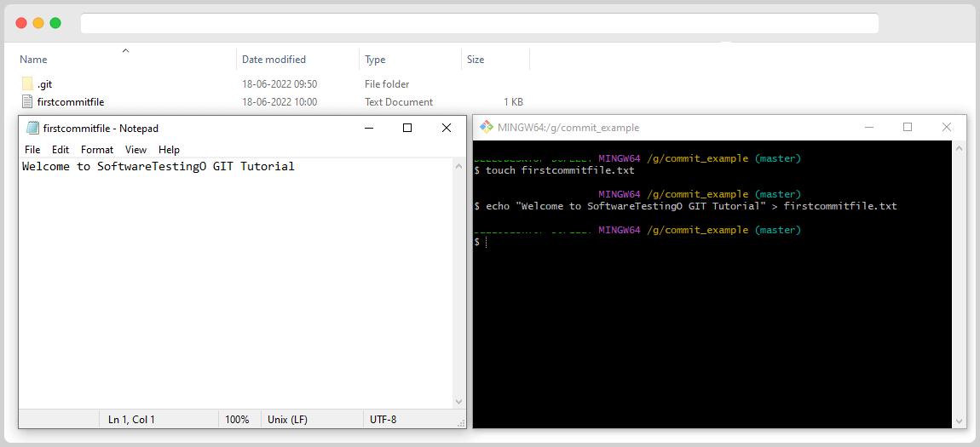Screen dimensions: 980x447
Task: Click the address bar at the top
Action: click(x=480, y=23)
